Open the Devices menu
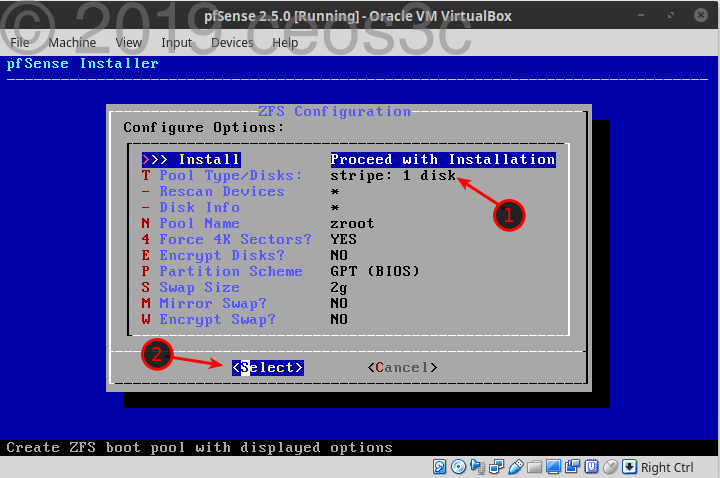 coord(232,43)
